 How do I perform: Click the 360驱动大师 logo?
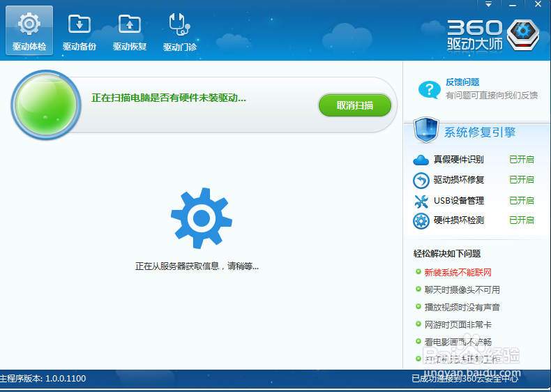(492, 35)
